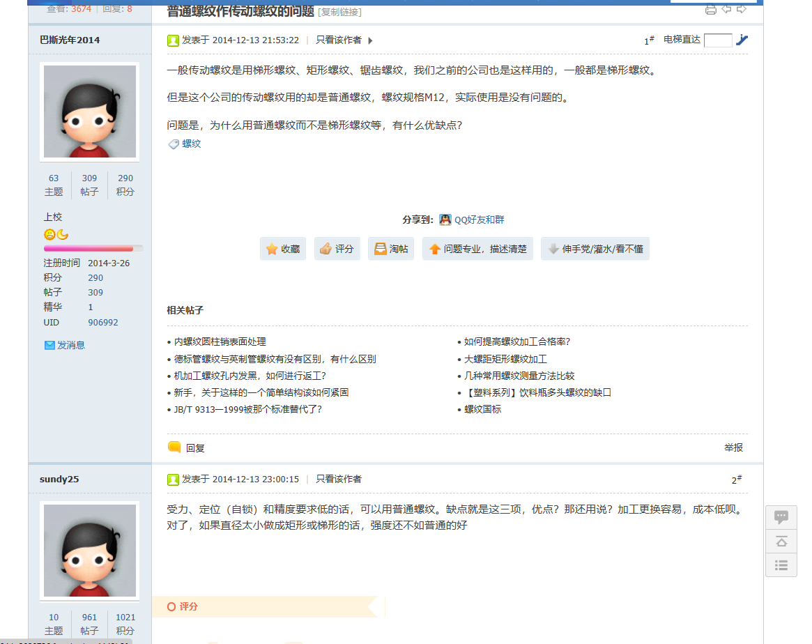Open sundy25's avatar profile picture

coord(90,550)
